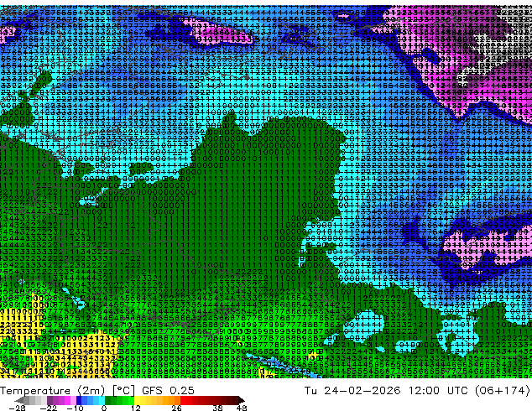Screen dimensions: 532x411
Task: Click the 26 label on the legend
Action: click(x=176, y=408)
